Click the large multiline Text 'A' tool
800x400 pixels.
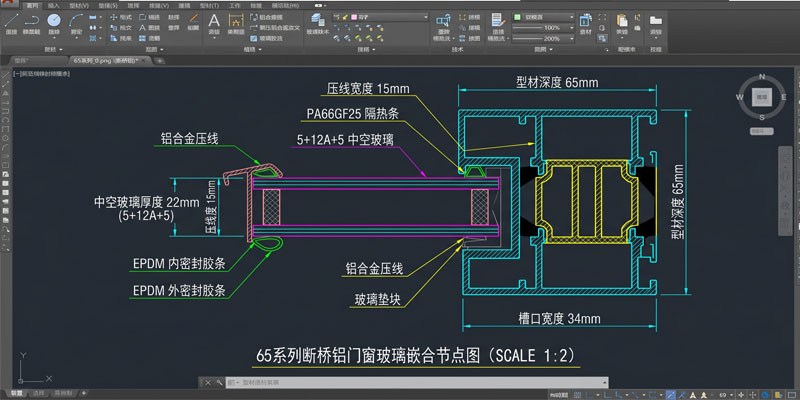click(x=214, y=20)
